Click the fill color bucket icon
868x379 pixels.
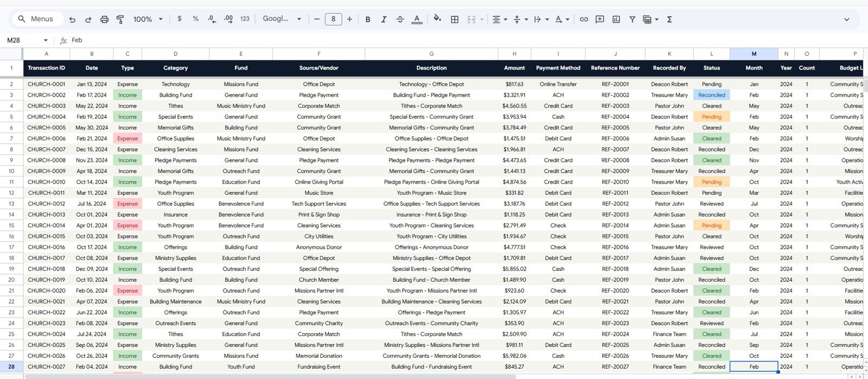coord(437,19)
